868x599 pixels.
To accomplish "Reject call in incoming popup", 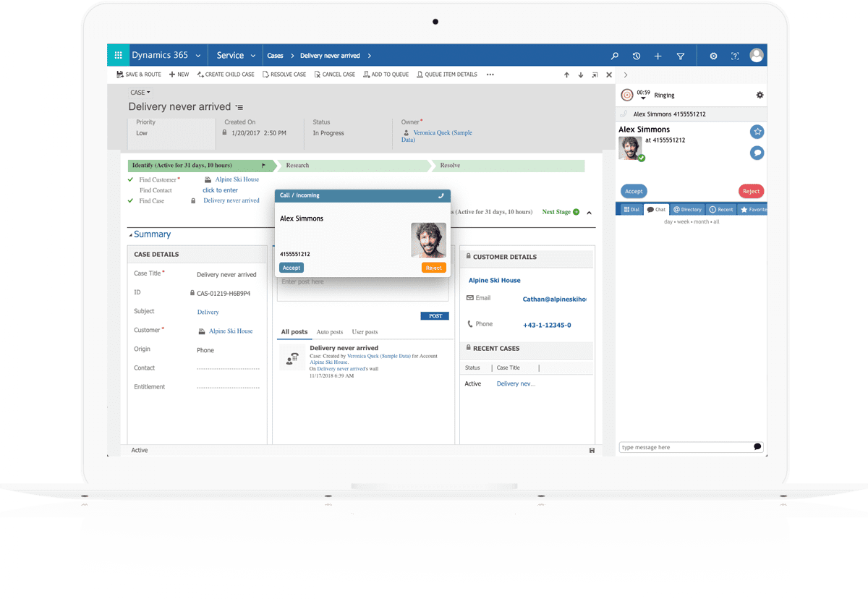I will pyautogui.click(x=434, y=268).
